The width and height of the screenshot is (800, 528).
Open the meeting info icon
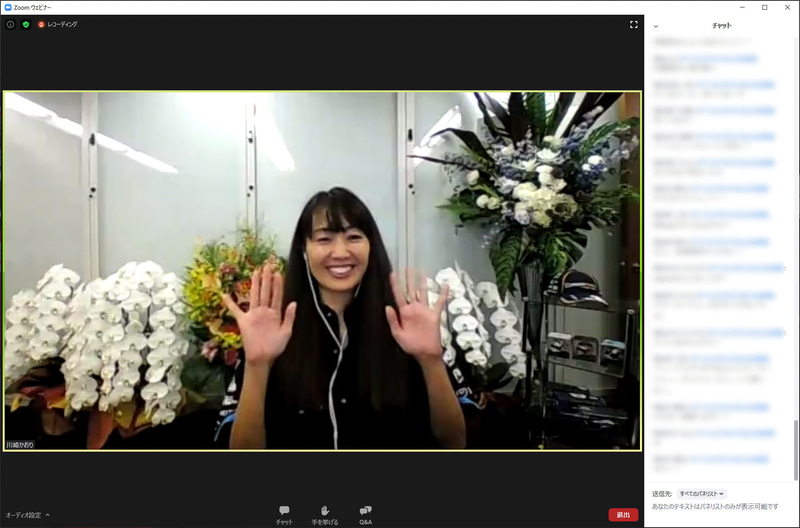10,24
